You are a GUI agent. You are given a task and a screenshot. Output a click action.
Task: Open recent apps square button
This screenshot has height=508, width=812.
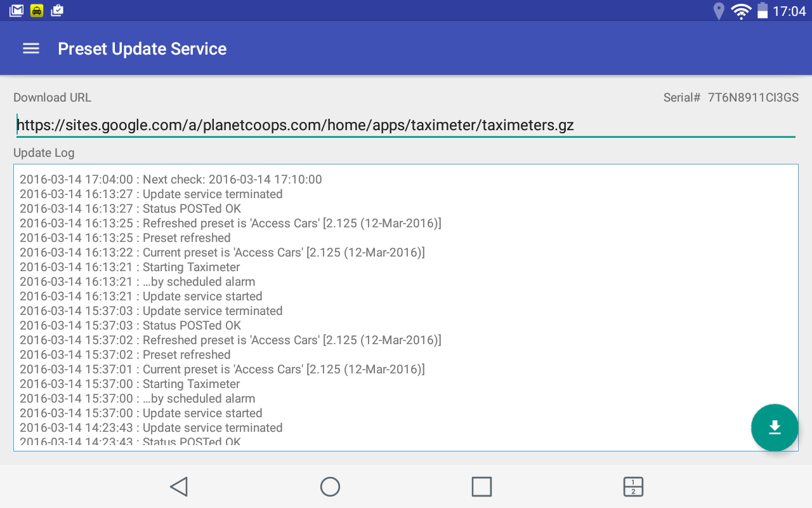coord(481,487)
